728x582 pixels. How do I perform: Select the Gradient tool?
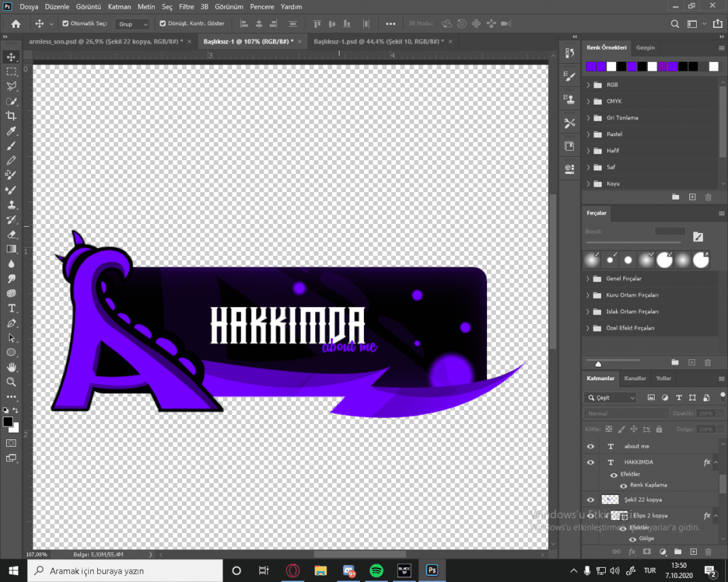click(11, 249)
